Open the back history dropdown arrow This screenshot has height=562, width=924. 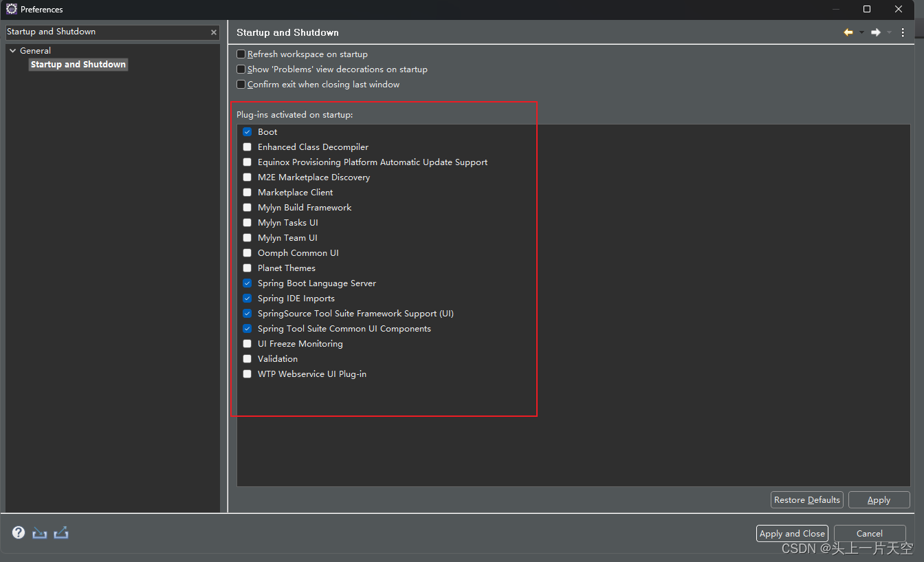point(861,32)
